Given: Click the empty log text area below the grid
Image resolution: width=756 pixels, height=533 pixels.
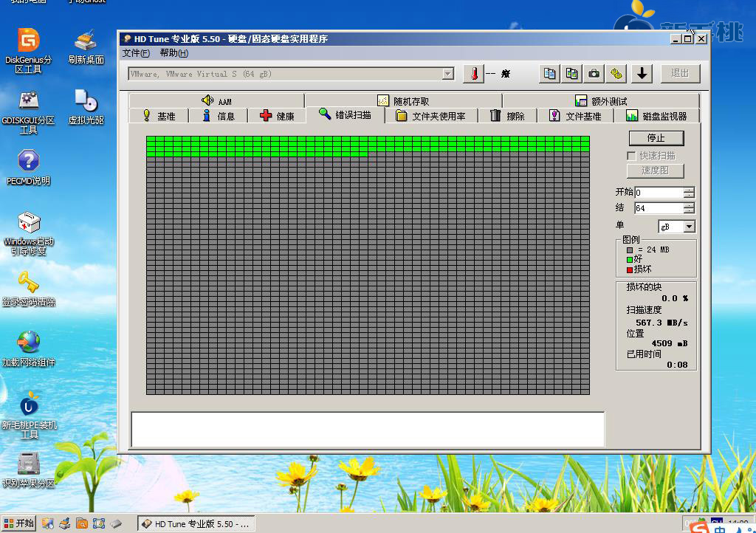Looking at the screenshot, I should pos(368,430).
